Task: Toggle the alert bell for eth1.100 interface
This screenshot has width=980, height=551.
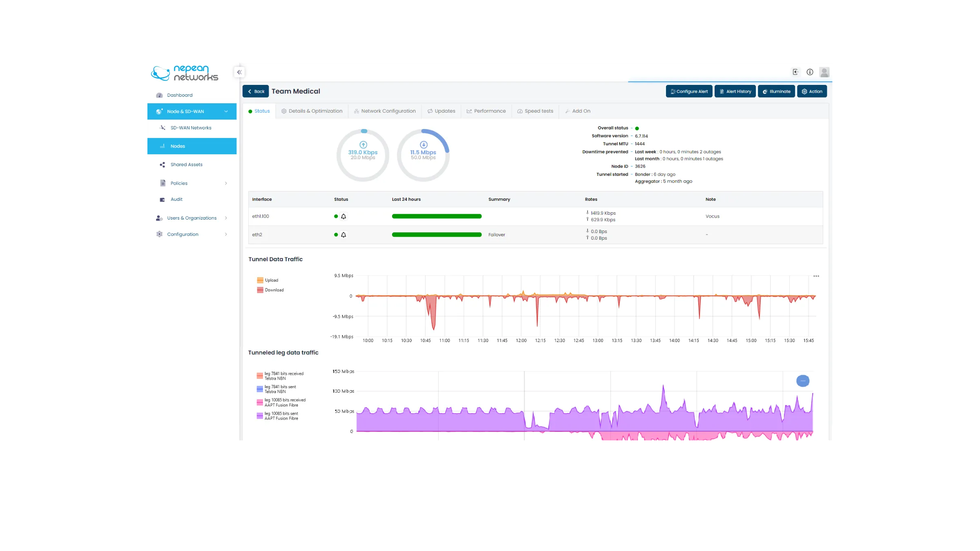Action: click(x=343, y=216)
